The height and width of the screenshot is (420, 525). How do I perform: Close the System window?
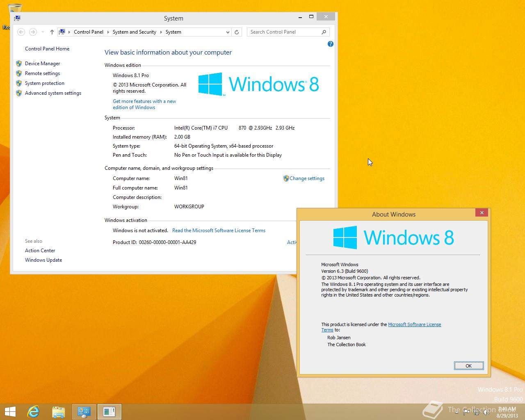click(326, 17)
